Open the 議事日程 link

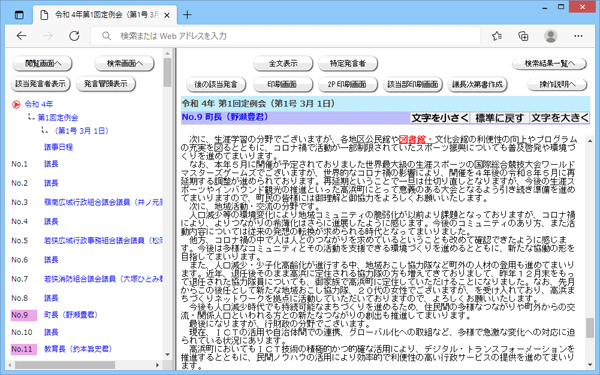point(58,147)
